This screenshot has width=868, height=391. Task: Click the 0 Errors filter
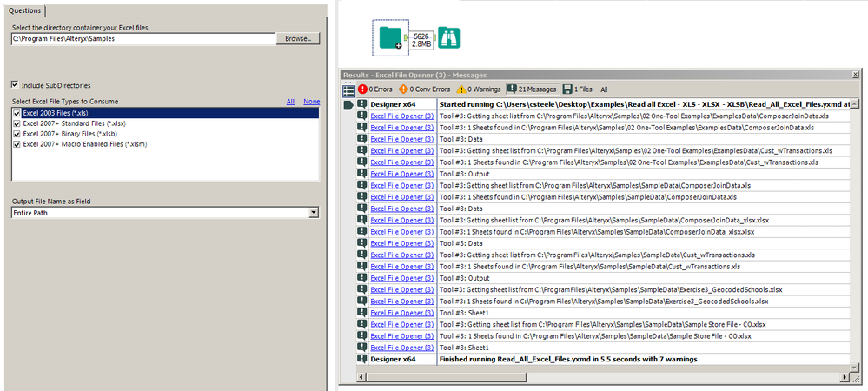[374, 89]
